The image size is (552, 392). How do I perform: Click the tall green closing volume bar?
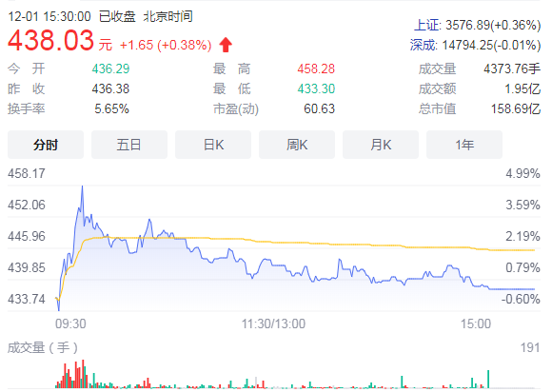click(x=488, y=380)
